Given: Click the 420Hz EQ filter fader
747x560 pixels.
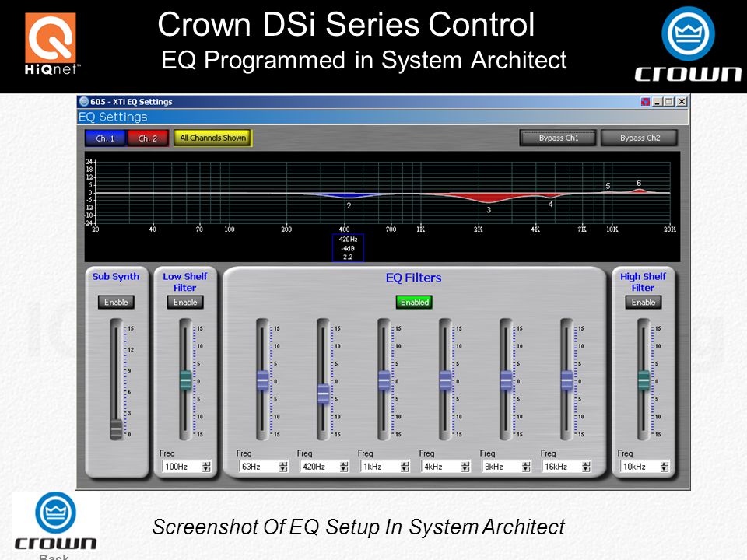Looking at the screenshot, I should [323, 394].
